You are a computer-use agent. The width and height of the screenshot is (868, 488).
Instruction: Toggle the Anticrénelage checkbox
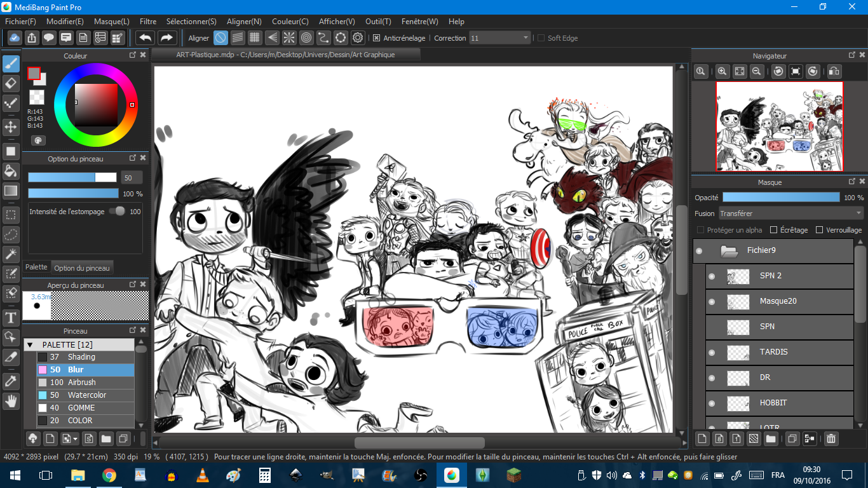376,38
